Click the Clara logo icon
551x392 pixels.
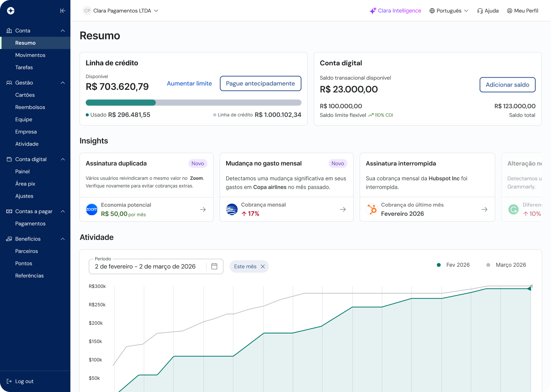pyautogui.click(x=11, y=11)
